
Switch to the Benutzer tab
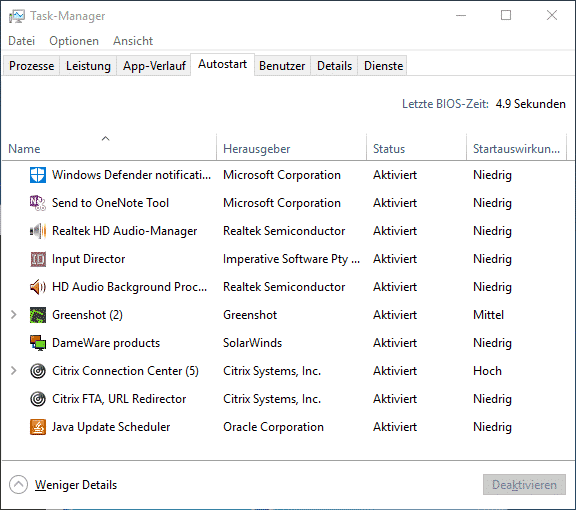[282, 66]
